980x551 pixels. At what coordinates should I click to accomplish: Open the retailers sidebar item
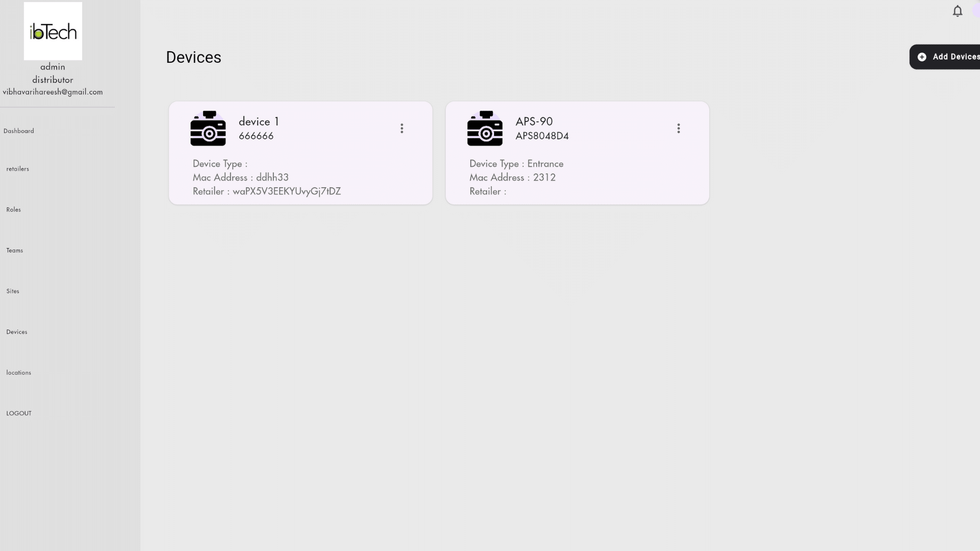click(x=18, y=169)
